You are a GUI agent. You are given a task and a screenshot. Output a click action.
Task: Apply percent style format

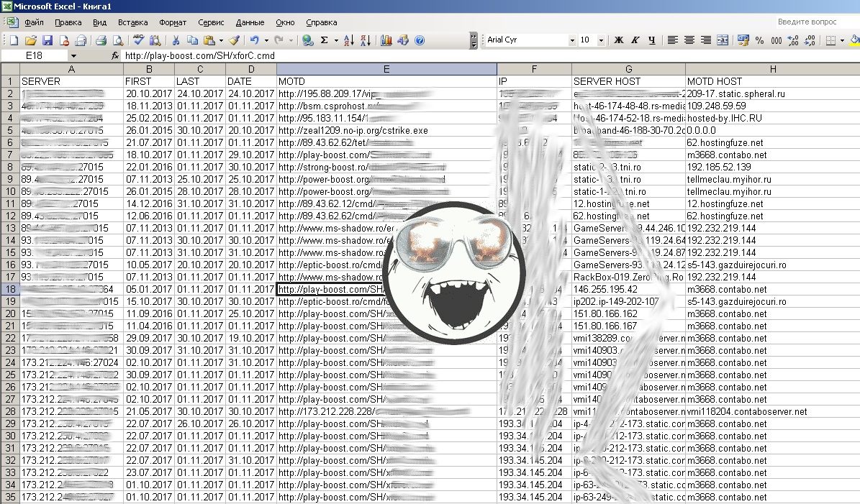click(x=760, y=40)
